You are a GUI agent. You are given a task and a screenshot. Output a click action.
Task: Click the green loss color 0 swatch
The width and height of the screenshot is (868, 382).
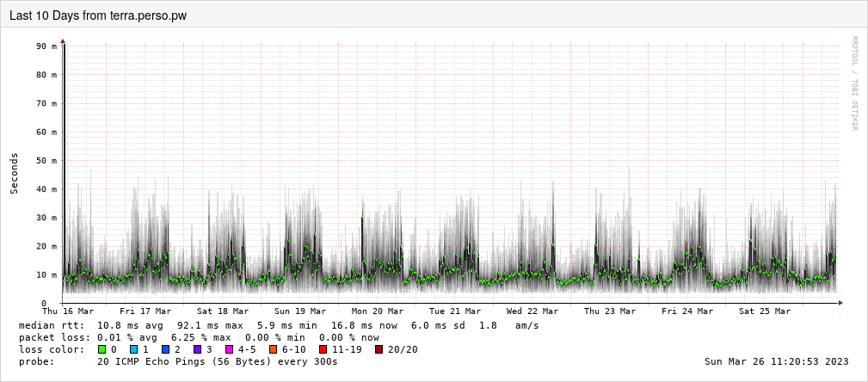[102, 349]
